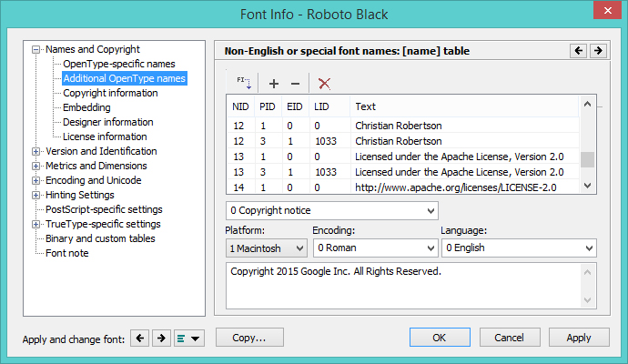628x364 pixels.
Task: Select row 12 Macintosh Christian Robertson
Action: 403,126
